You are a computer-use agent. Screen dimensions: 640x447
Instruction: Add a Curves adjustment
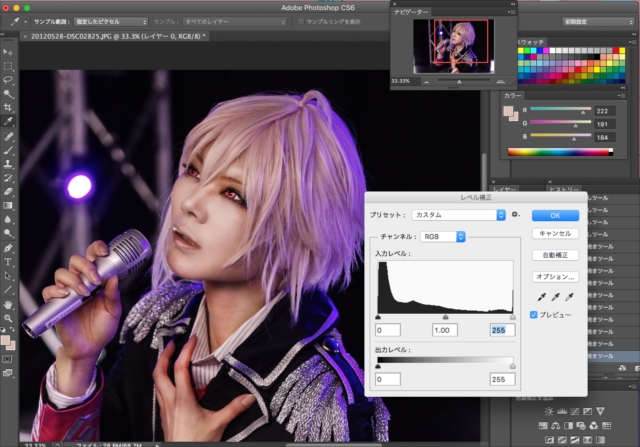tap(574, 411)
